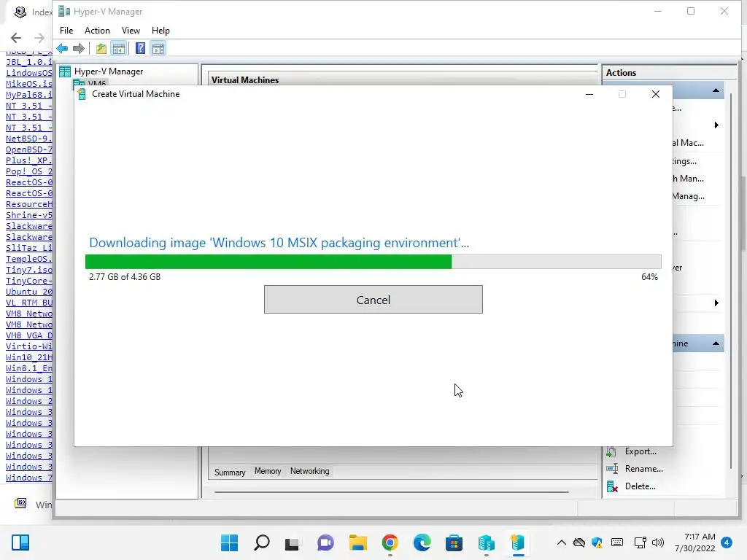The height and width of the screenshot is (560, 747).
Task: Click the details pane horizontal scrollbar
Action: 391,491
